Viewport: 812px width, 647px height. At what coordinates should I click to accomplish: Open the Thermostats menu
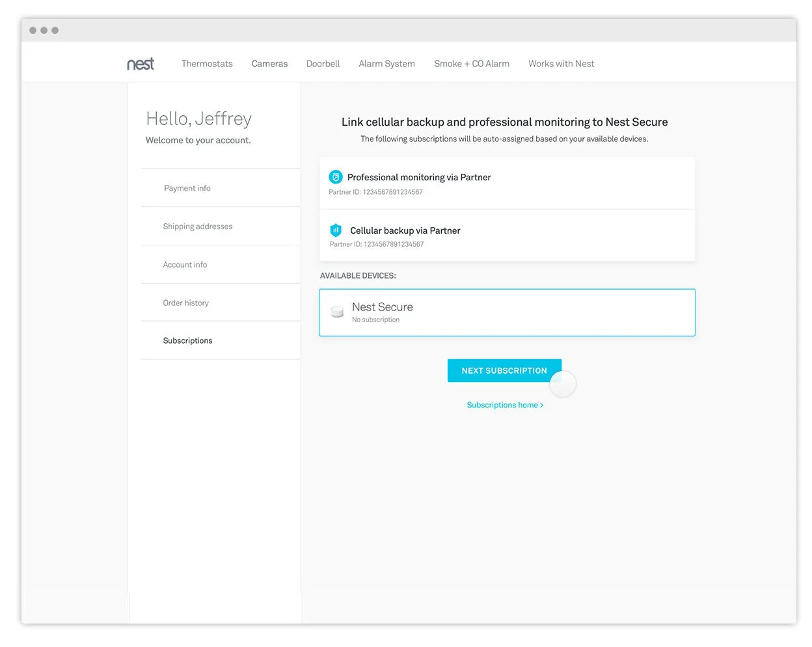click(x=207, y=64)
